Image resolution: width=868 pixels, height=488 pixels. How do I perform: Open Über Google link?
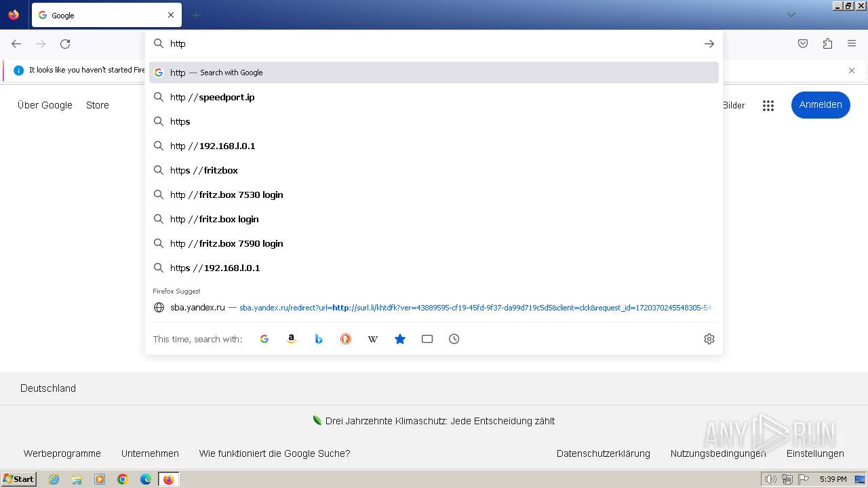[45, 105]
